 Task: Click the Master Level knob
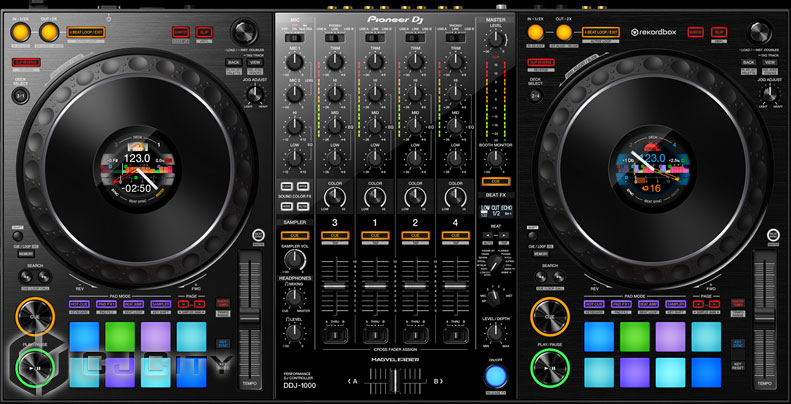coord(495,39)
